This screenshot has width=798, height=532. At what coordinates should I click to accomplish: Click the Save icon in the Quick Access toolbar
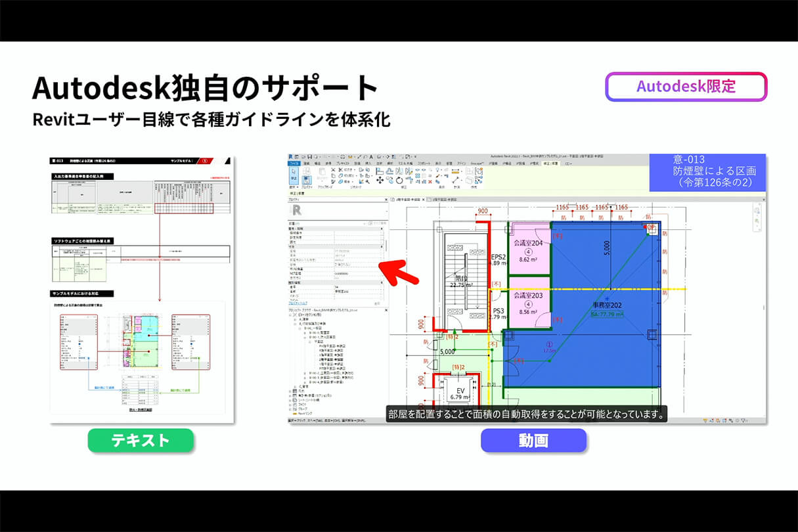[310, 156]
